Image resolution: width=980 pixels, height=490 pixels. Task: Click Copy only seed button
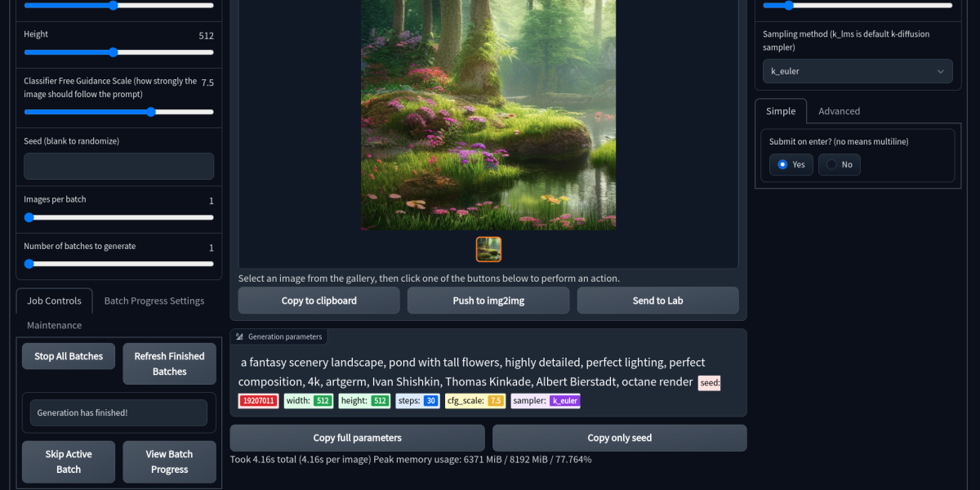click(x=619, y=438)
